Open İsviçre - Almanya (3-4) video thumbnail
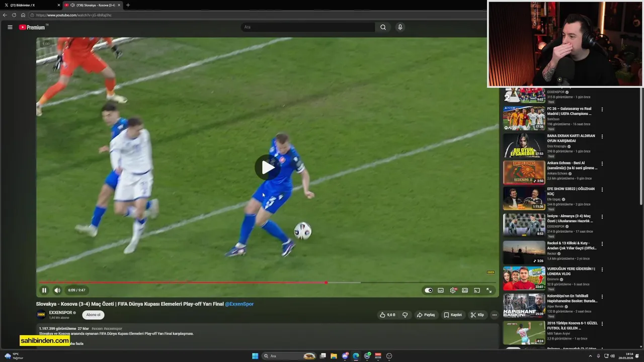This screenshot has width=644, height=362. (524, 225)
